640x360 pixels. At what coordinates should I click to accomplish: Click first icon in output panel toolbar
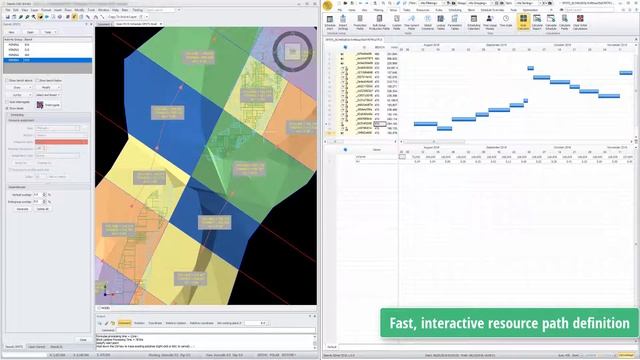[x=100, y=323]
